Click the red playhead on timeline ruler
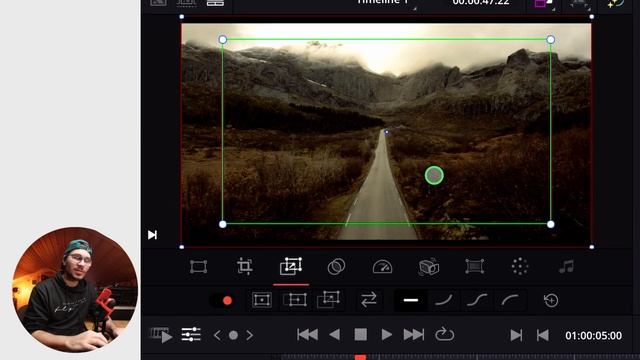Image resolution: width=640 pixels, height=360 pixels. [360, 358]
